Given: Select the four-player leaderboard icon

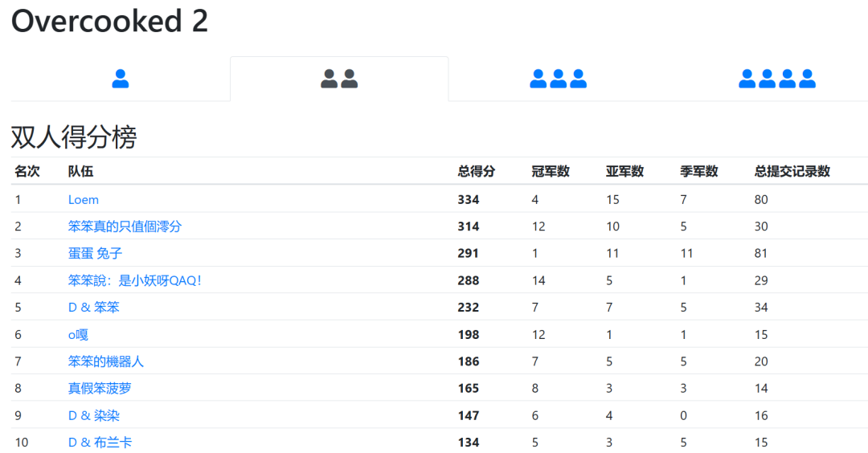Looking at the screenshot, I should click(777, 79).
